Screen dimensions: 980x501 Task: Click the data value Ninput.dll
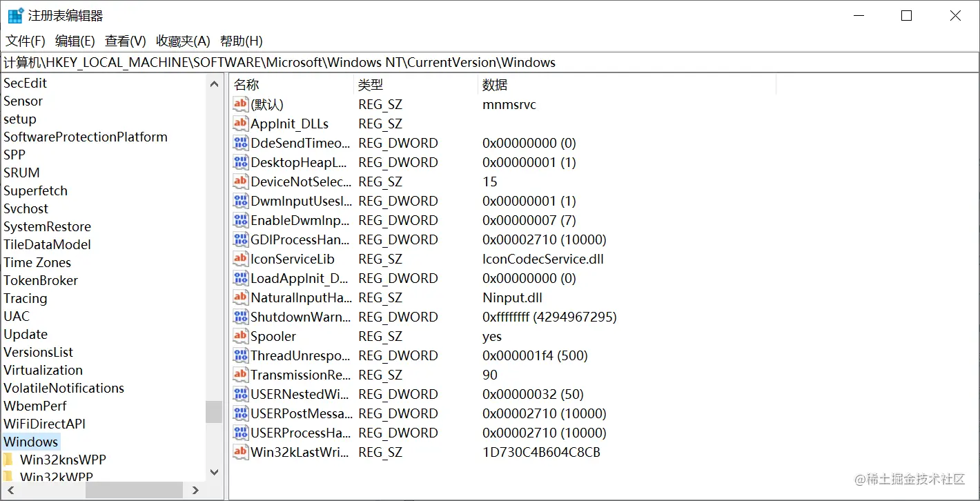[512, 297]
